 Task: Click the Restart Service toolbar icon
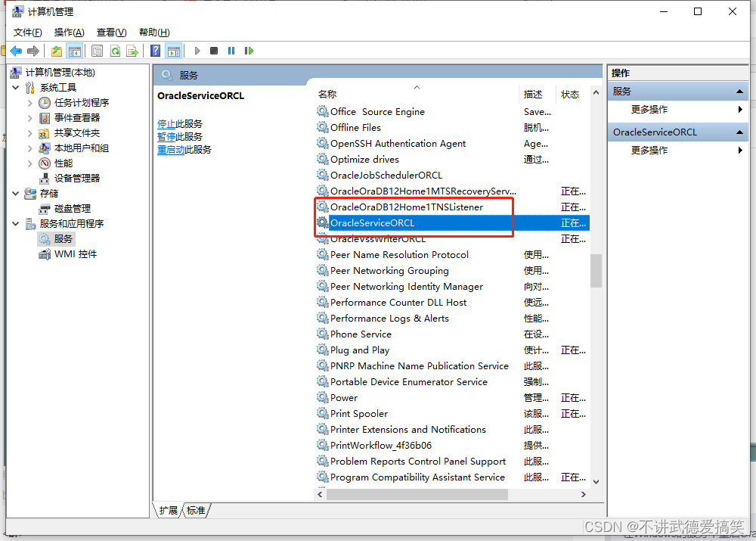249,51
